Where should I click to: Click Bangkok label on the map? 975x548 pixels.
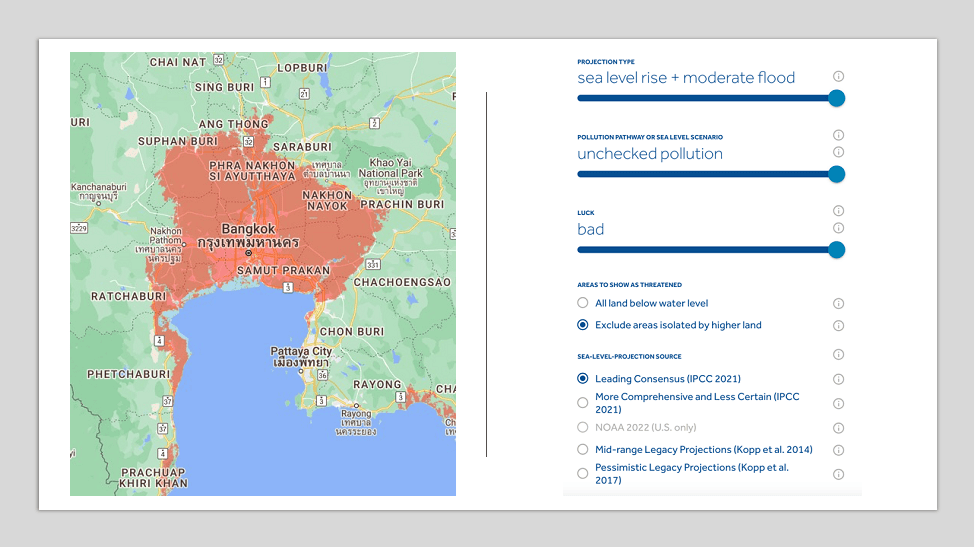coord(248,229)
